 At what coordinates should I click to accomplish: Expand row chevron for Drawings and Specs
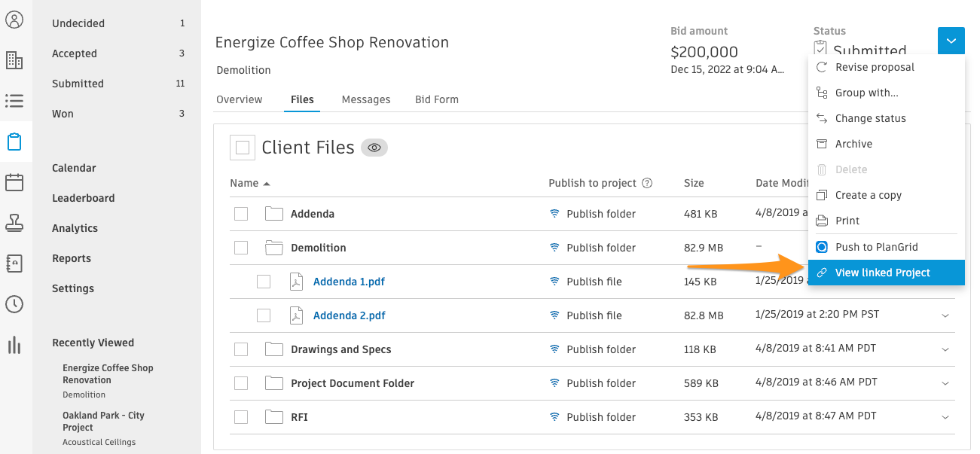[x=945, y=349]
